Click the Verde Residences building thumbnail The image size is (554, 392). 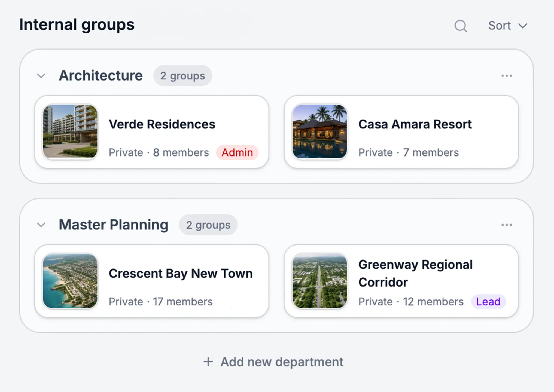pyautogui.click(x=70, y=131)
